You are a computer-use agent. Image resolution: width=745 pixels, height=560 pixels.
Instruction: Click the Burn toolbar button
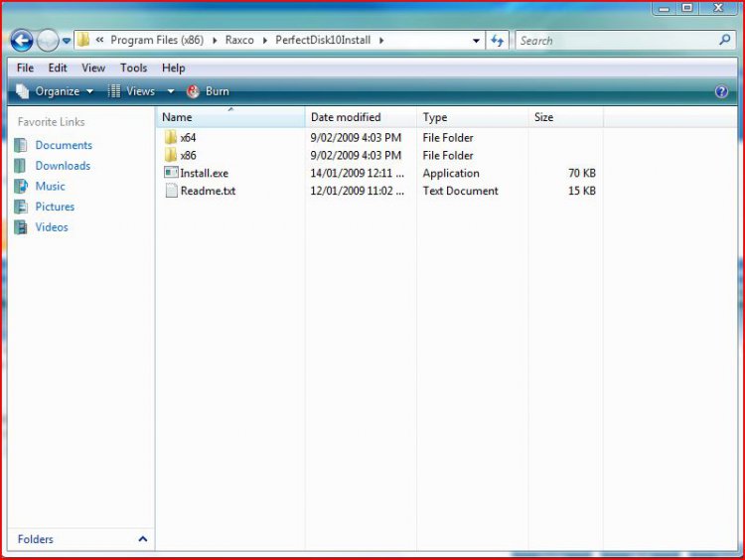[209, 91]
